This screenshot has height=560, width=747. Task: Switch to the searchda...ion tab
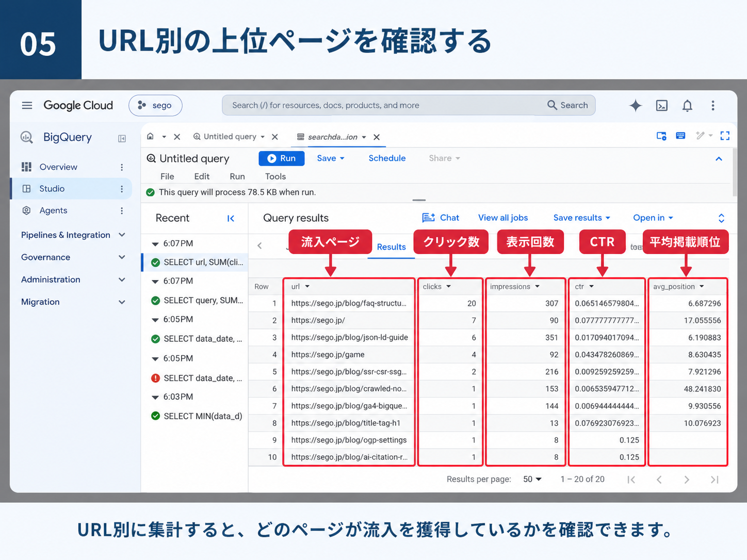(332, 137)
